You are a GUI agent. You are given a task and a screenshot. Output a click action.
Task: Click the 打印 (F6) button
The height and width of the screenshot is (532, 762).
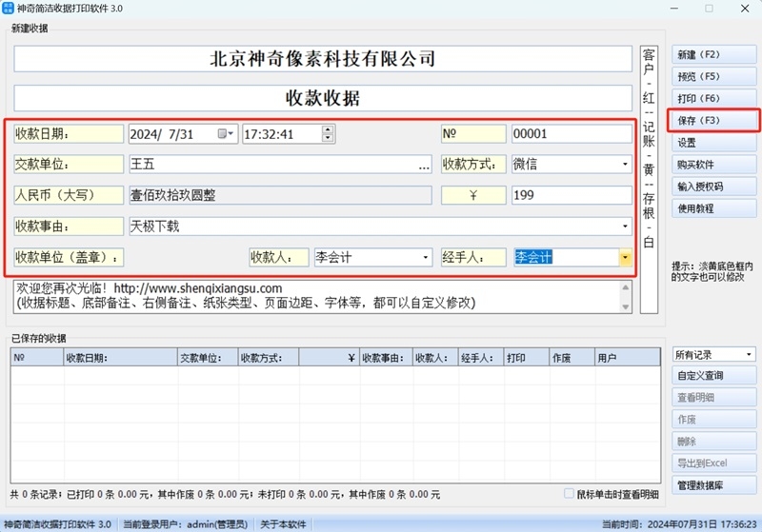coord(713,99)
